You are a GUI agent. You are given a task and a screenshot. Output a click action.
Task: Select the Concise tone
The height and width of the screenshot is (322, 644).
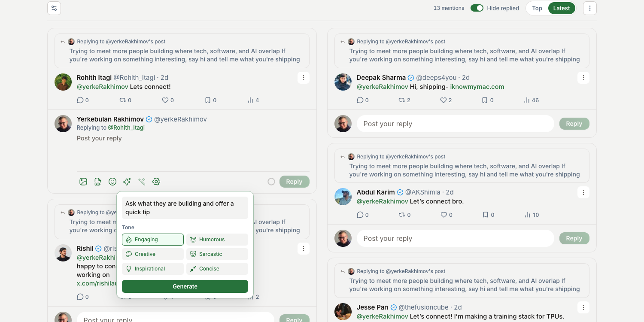217,269
